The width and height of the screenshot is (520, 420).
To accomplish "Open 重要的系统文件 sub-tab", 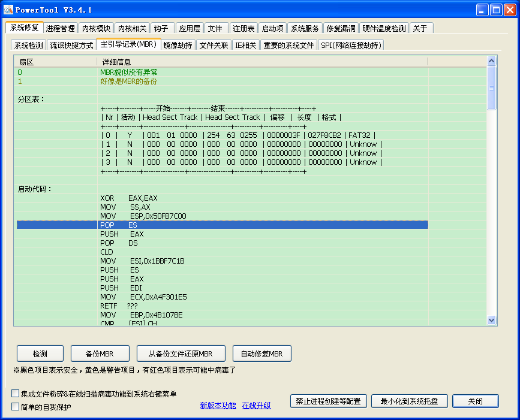I will pos(288,45).
